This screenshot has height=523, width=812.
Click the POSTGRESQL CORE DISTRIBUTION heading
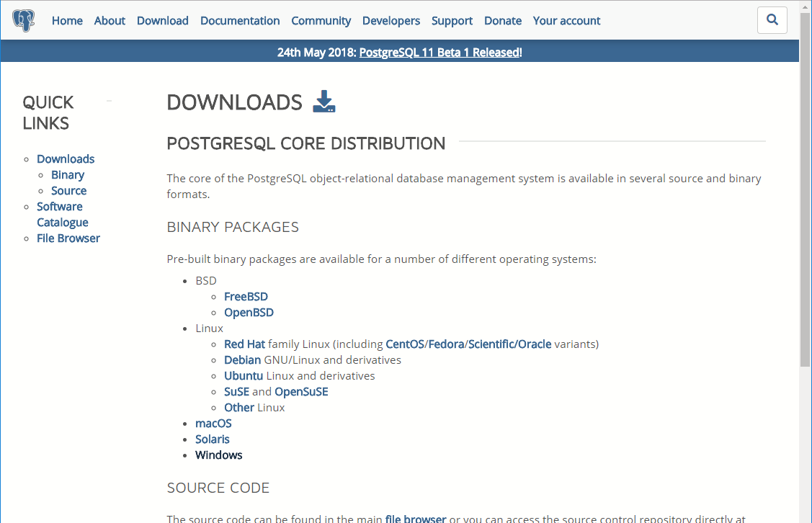click(x=306, y=143)
